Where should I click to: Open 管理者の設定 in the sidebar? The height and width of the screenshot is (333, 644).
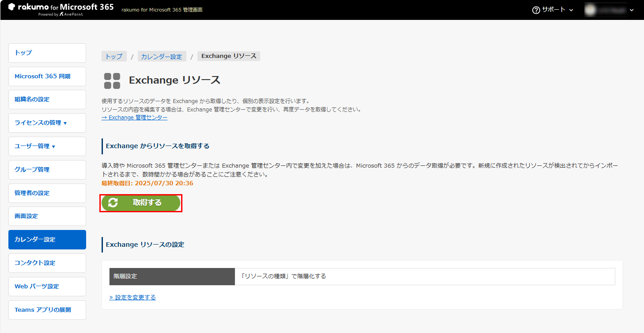(x=47, y=193)
